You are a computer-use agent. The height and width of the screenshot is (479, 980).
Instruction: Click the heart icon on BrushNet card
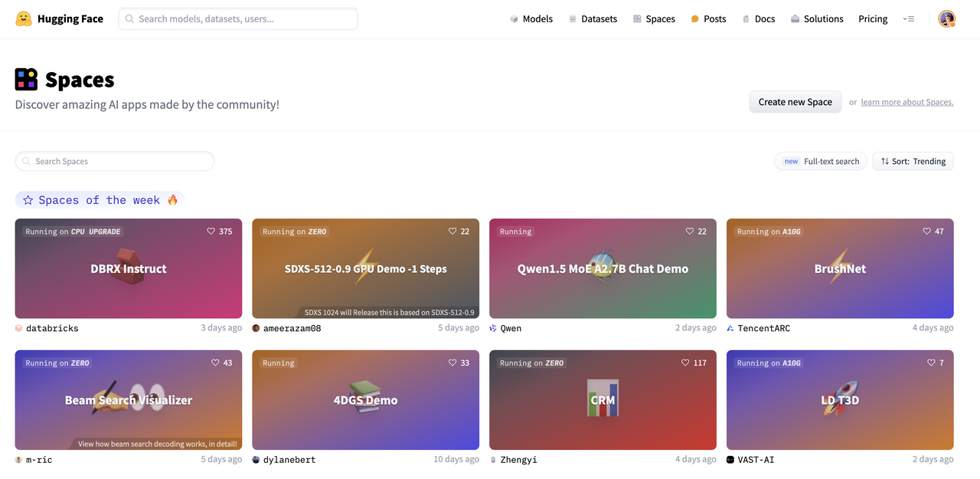click(x=927, y=231)
